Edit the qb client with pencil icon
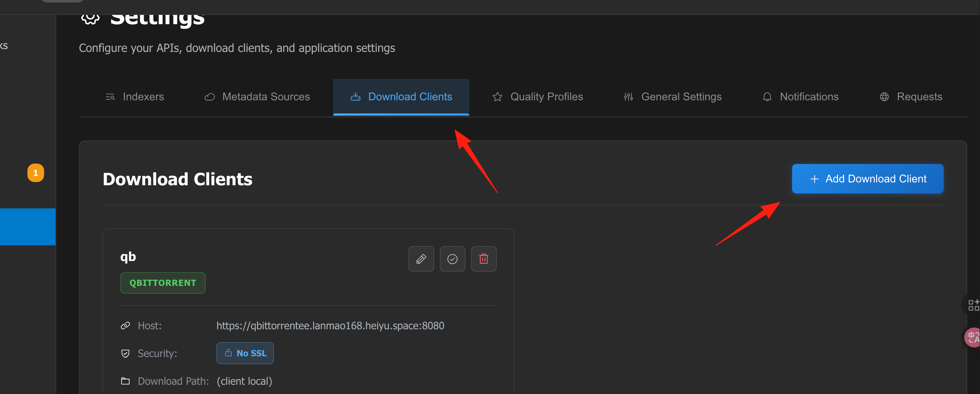The height and width of the screenshot is (394, 980). [x=421, y=259]
